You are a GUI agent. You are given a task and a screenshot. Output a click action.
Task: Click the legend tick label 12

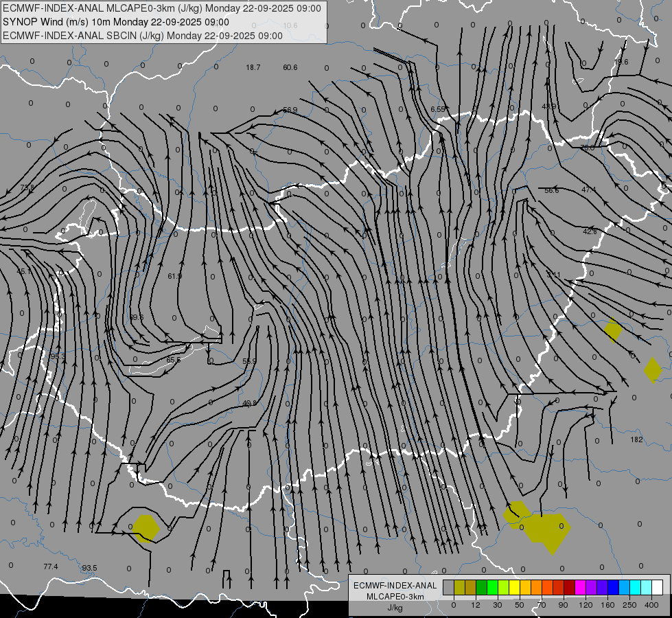click(476, 605)
